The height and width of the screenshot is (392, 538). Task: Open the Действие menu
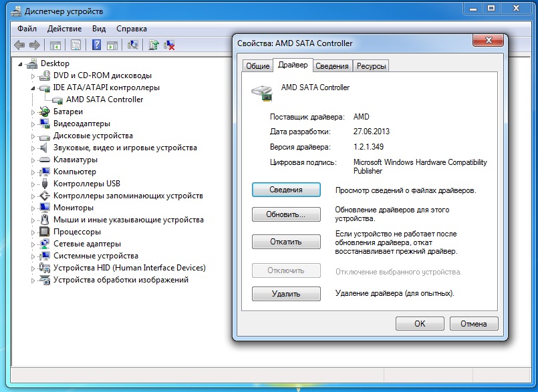[x=64, y=29]
